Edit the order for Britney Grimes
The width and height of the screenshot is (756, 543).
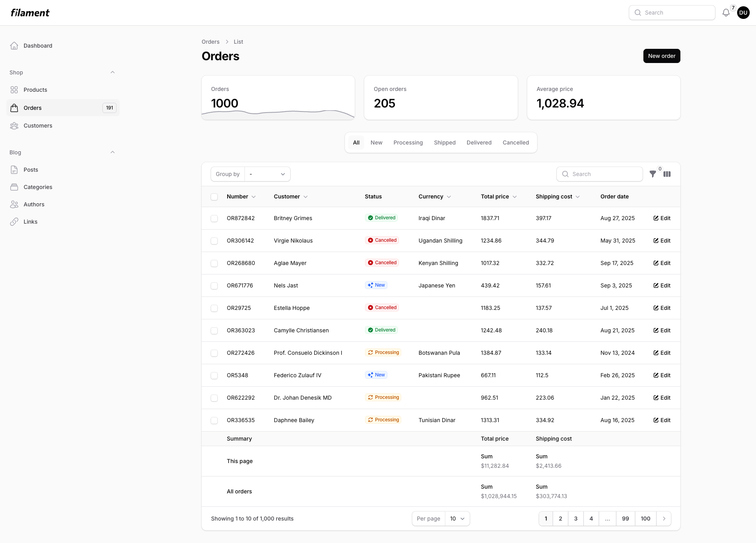coord(661,218)
